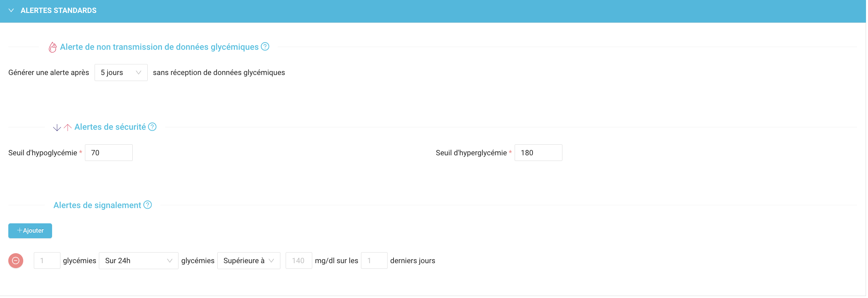
Task: Click the Ajouter button
Action: click(30, 231)
